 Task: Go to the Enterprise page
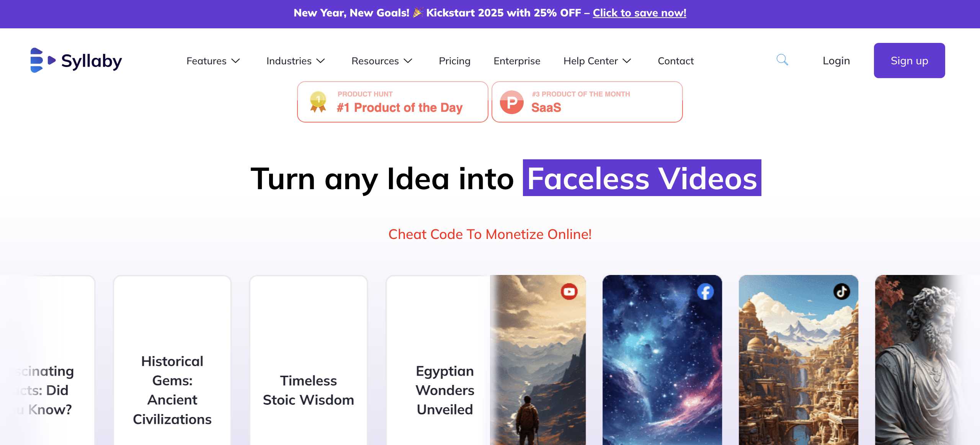pyautogui.click(x=517, y=61)
